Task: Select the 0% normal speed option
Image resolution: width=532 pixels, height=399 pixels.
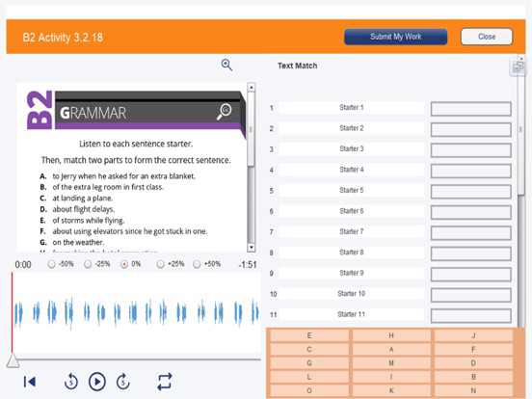Action: point(124,264)
